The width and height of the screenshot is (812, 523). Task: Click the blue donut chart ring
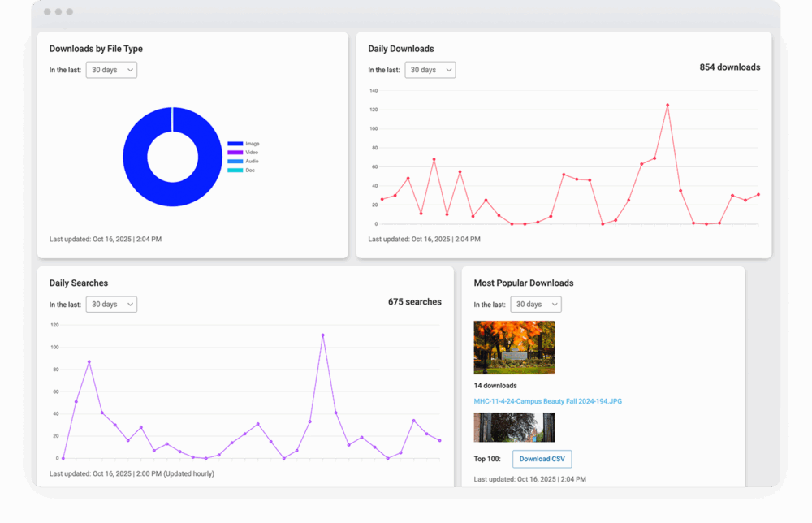point(134,157)
